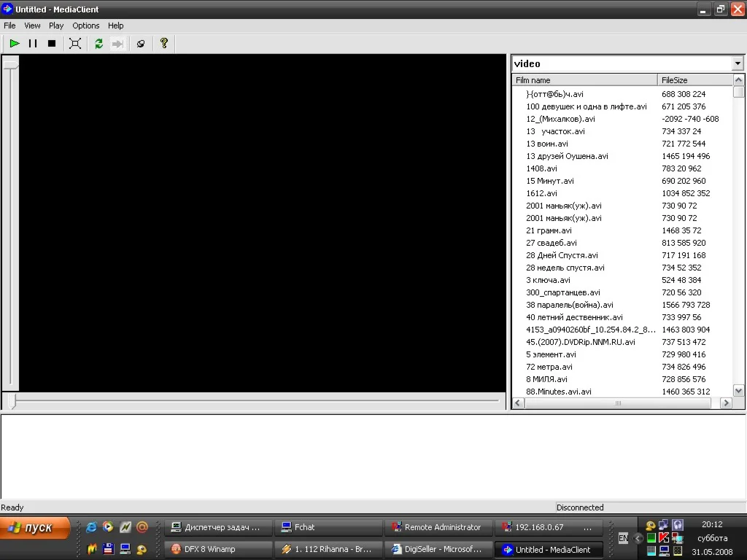Viewport: 747px width, 560px height.
Task: Click the connection settings icon in toolbar
Action: (x=141, y=44)
